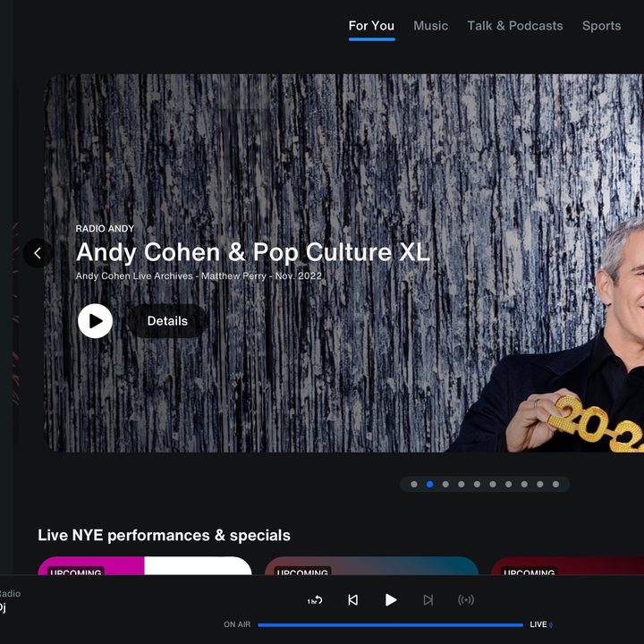Click the previous slide arrow on carousel
The width and height of the screenshot is (644, 644).
pos(38,253)
